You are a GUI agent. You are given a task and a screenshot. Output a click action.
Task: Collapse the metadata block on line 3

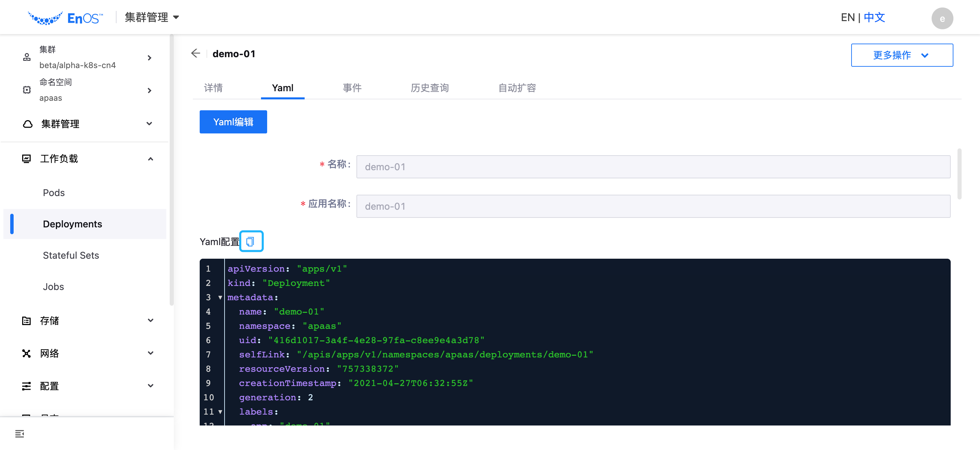pyautogui.click(x=220, y=298)
